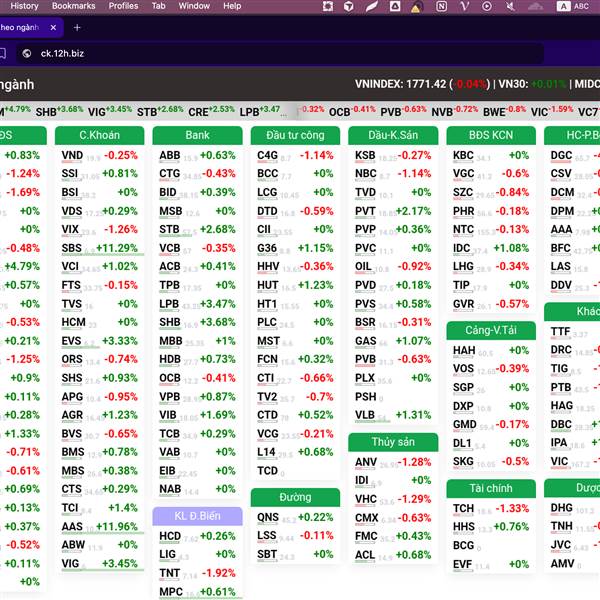
Task: Close the 'heo ngành' tab
Action: [x=53, y=28]
